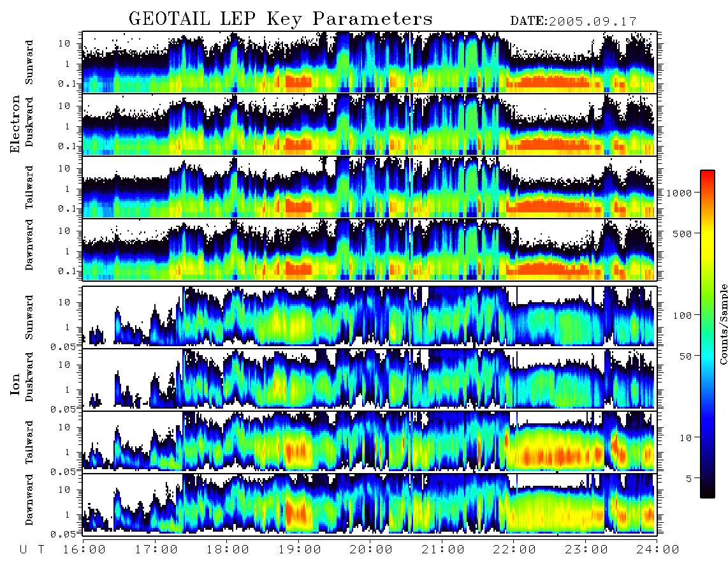
Task: Click the Sunward label of Electron group
Action: click(29, 62)
